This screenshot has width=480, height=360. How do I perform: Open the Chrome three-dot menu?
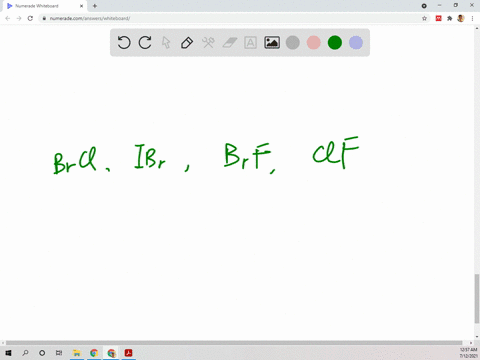[x=472, y=18]
